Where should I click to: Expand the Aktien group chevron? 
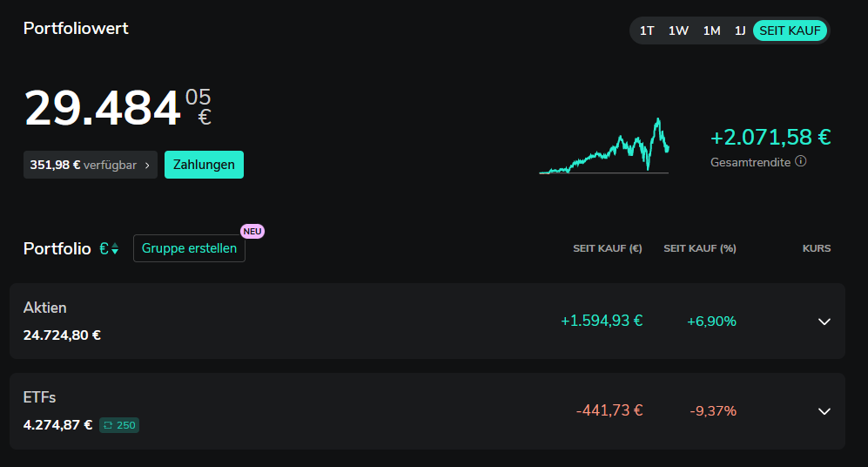coord(824,321)
